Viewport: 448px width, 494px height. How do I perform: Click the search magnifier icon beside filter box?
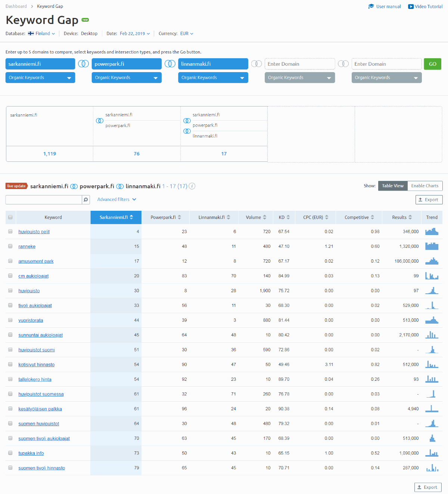tap(86, 200)
